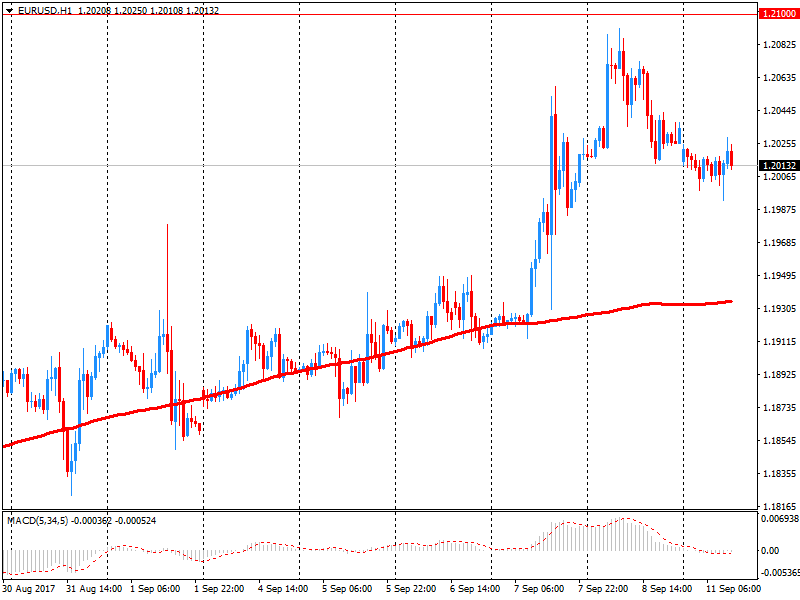Click the 1.20635 price axis value
Screen dimensions: 800x600
(779, 78)
